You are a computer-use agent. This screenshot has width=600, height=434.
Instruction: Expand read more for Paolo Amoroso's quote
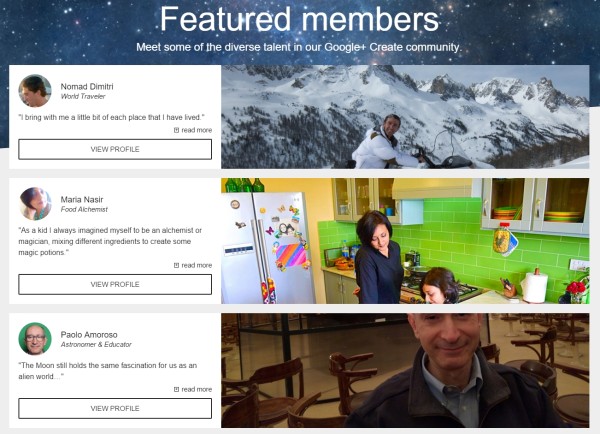pyautogui.click(x=196, y=389)
